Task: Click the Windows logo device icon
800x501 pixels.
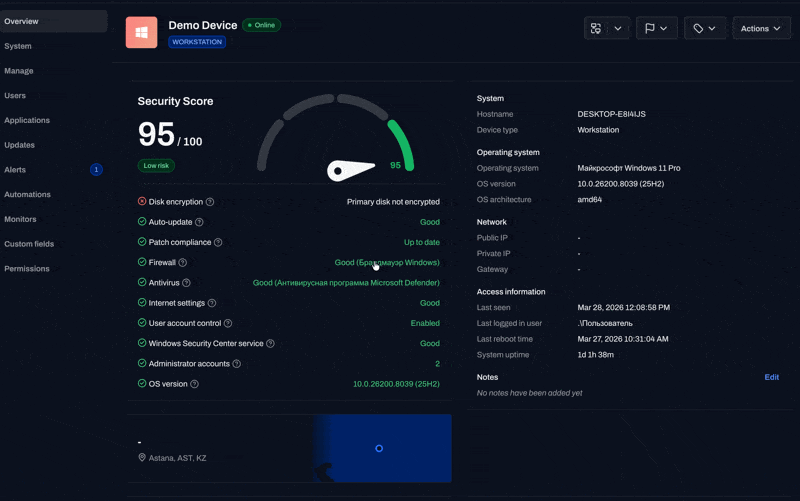Action: pyautogui.click(x=141, y=32)
